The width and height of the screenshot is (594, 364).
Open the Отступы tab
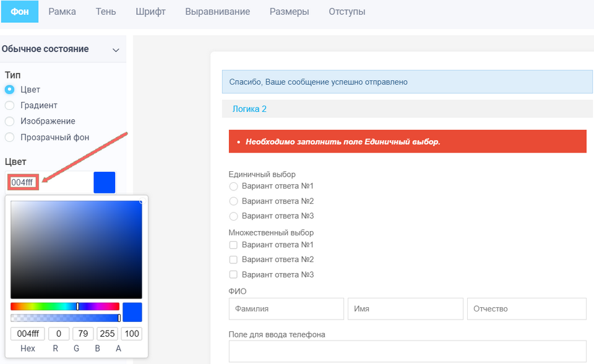click(347, 12)
